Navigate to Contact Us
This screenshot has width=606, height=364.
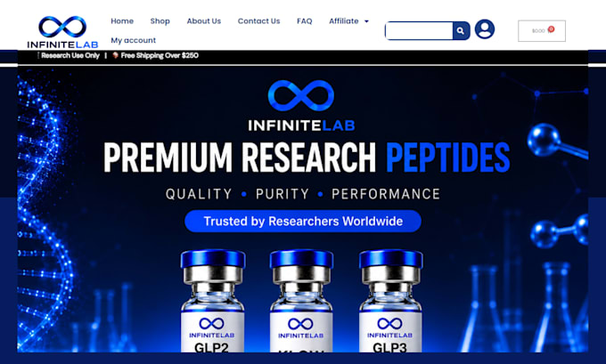point(258,21)
